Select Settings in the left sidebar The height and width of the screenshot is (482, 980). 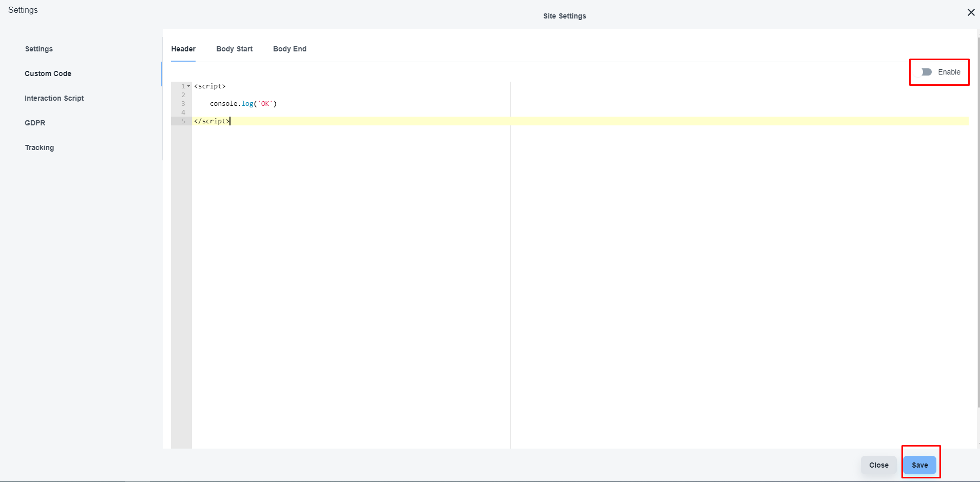pyautogui.click(x=39, y=49)
